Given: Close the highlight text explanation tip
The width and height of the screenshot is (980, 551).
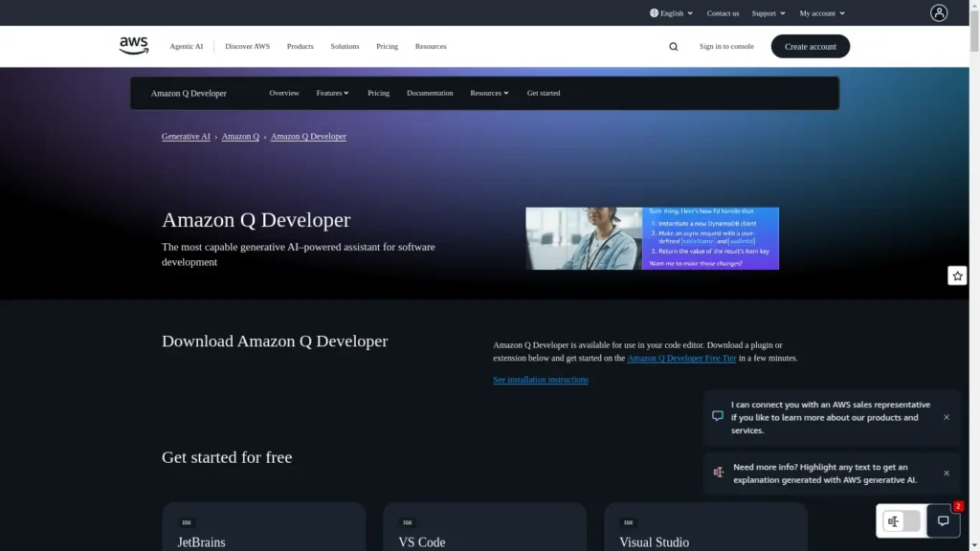Looking at the screenshot, I should tap(947, 474).
